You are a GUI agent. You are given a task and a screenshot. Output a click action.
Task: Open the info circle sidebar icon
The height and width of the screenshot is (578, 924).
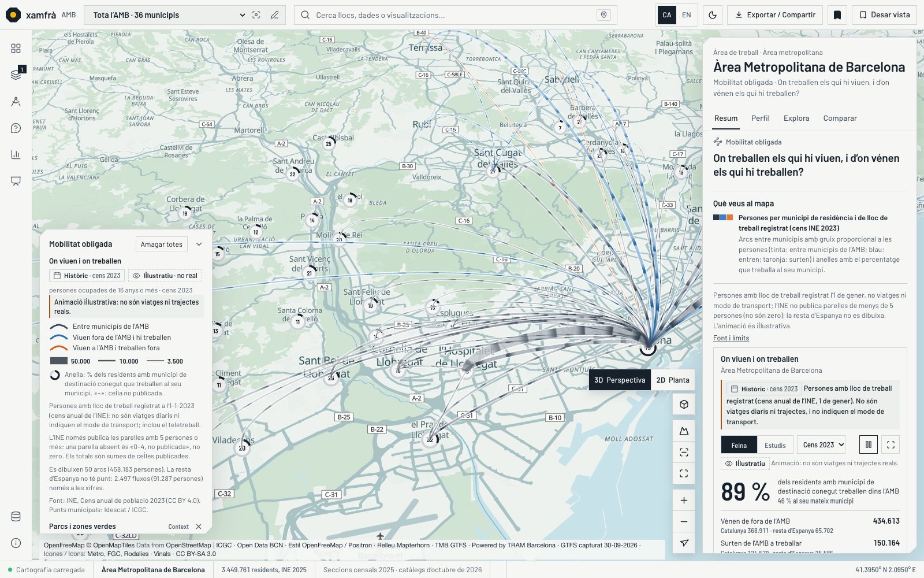16,543
